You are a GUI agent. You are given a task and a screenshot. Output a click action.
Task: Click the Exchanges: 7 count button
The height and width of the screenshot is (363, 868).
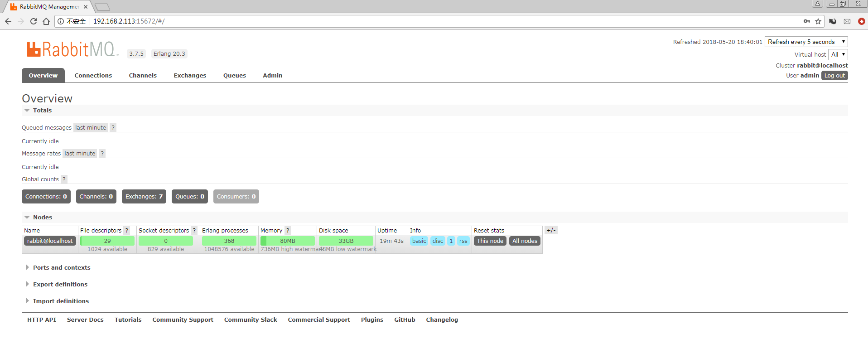pos(144,197)
